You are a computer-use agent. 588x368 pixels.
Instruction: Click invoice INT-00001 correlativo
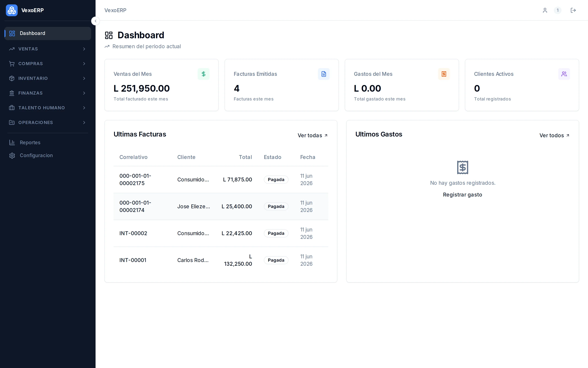click(x=133, y=260)
